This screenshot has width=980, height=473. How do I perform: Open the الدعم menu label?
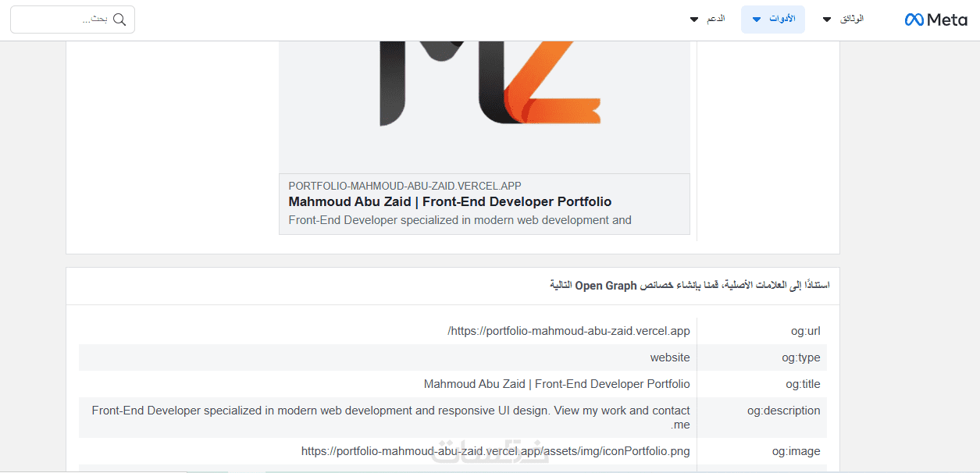[716, 19]
